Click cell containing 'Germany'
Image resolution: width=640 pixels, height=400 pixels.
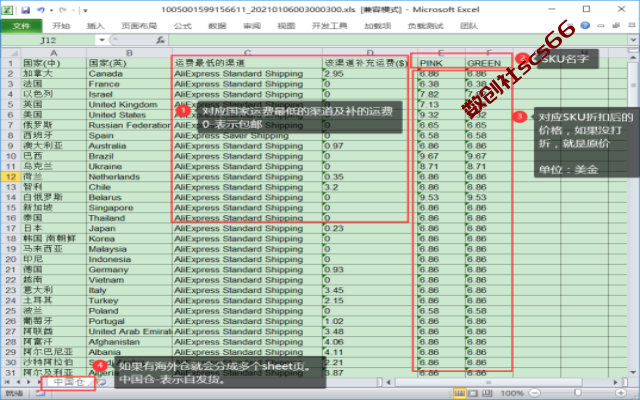click(x=129, y=270)
